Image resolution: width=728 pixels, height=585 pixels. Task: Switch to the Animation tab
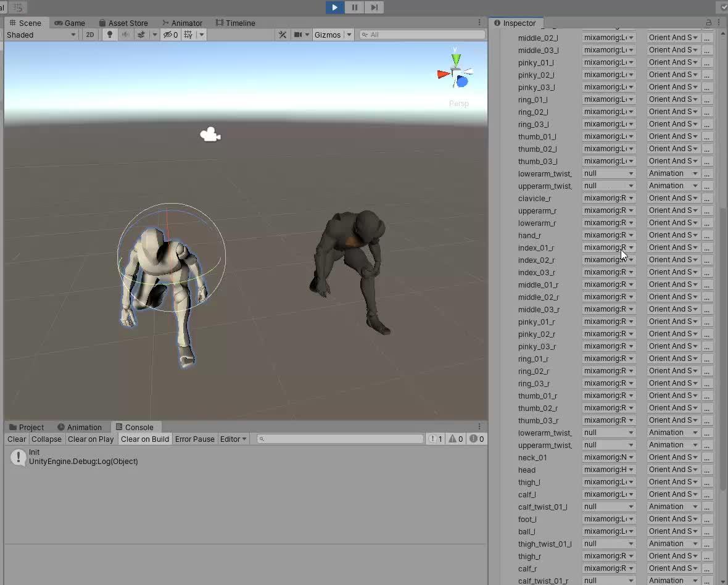point(80,427)
